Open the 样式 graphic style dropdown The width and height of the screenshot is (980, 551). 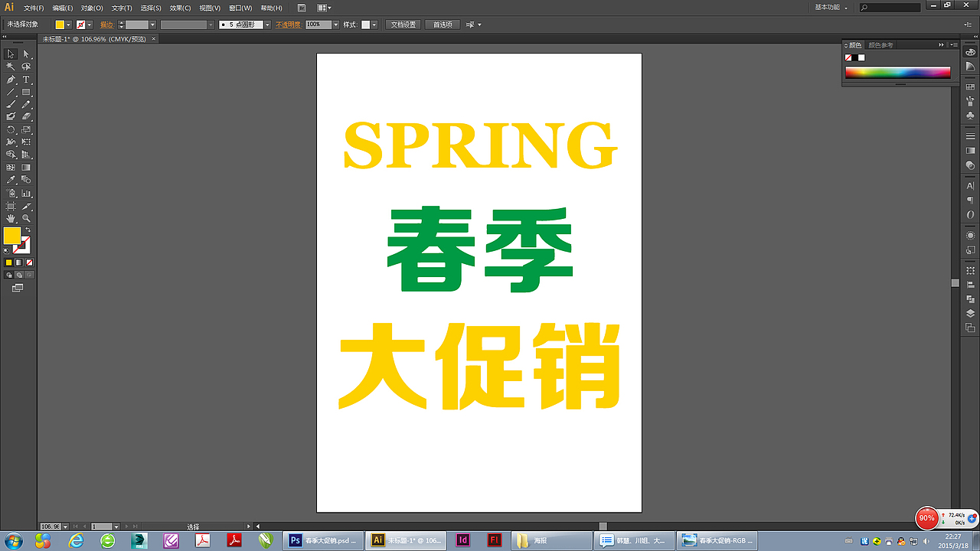(374, 24)
